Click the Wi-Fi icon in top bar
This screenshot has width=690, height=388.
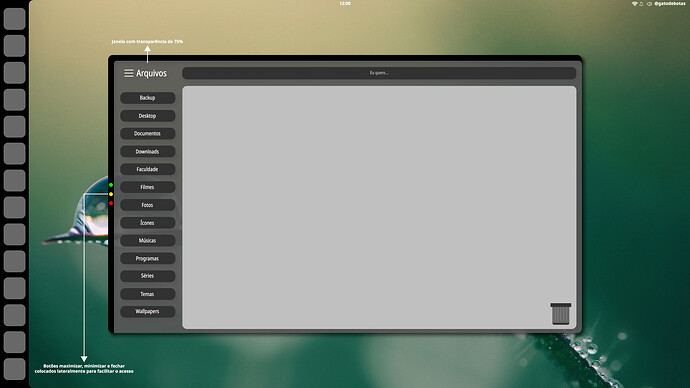(x=635, y=4)
